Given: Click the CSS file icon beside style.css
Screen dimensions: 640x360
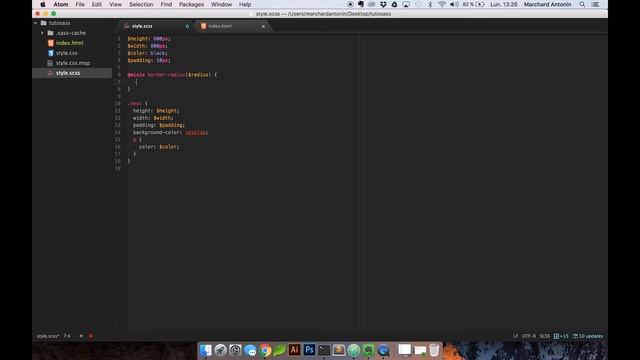Looking at the screenshot, I should click(51, 53).
